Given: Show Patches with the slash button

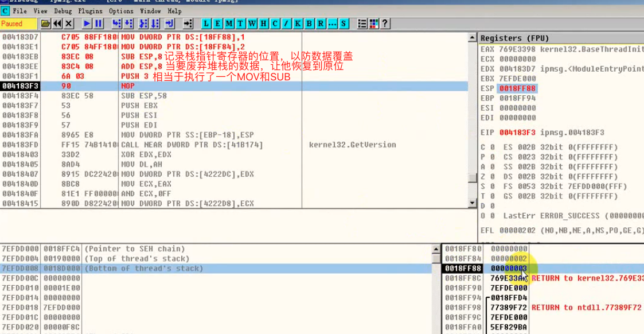Looking at the screenshot, I should (286, 24).
